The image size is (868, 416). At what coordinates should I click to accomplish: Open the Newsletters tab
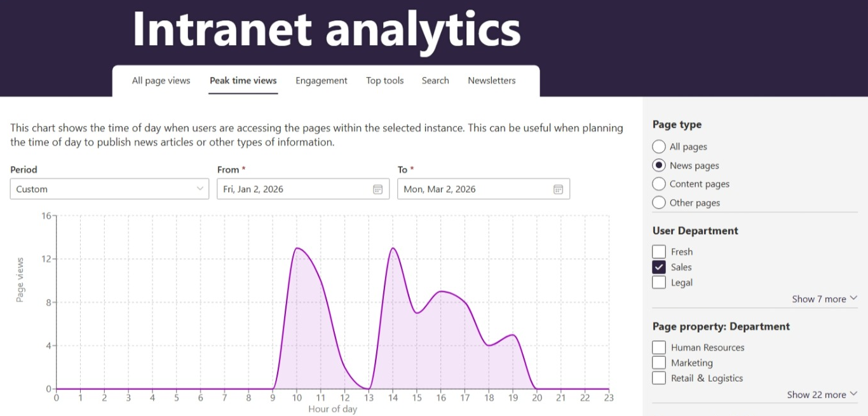click(491, 81)
